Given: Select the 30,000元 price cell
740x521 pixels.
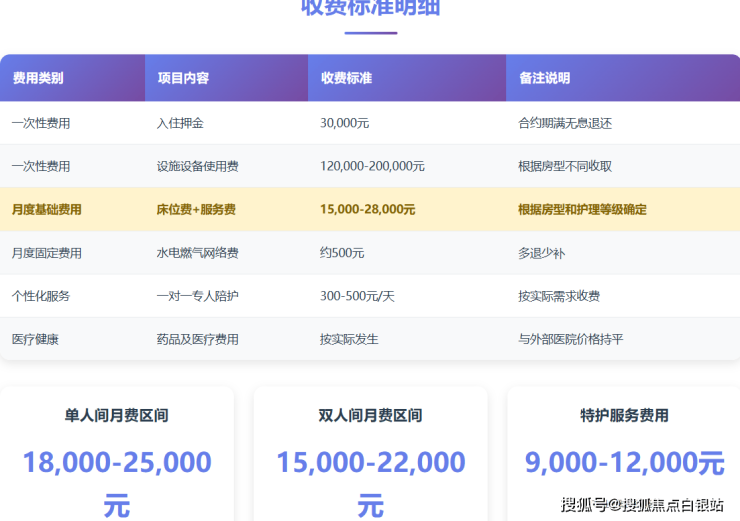Looking at the screenshot, I should coord(345,124).
